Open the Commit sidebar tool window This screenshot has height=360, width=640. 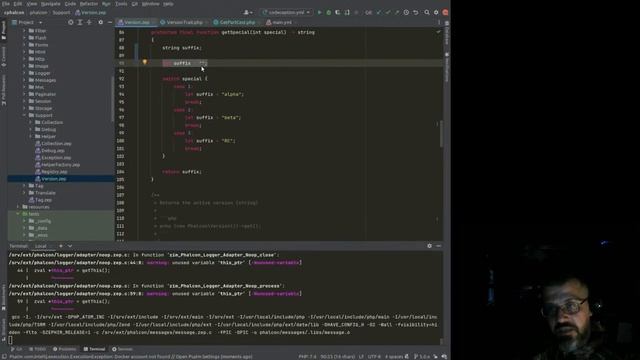4,56
